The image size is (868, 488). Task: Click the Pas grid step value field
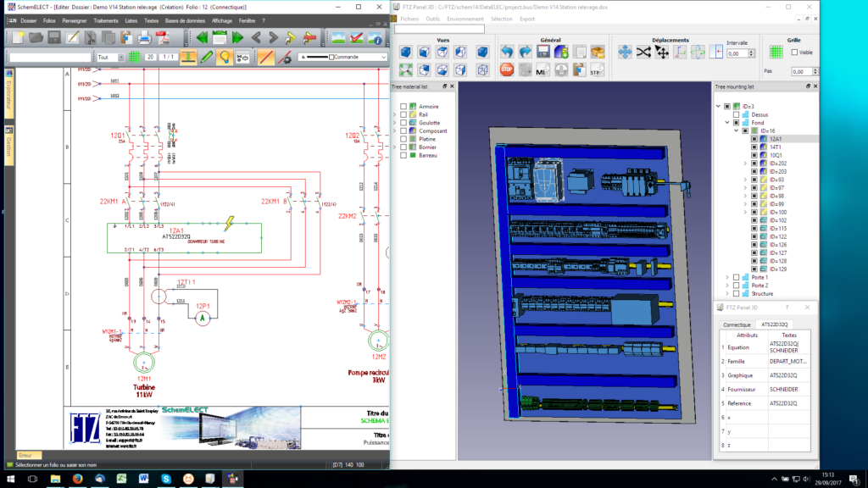(x=801, y=72)
